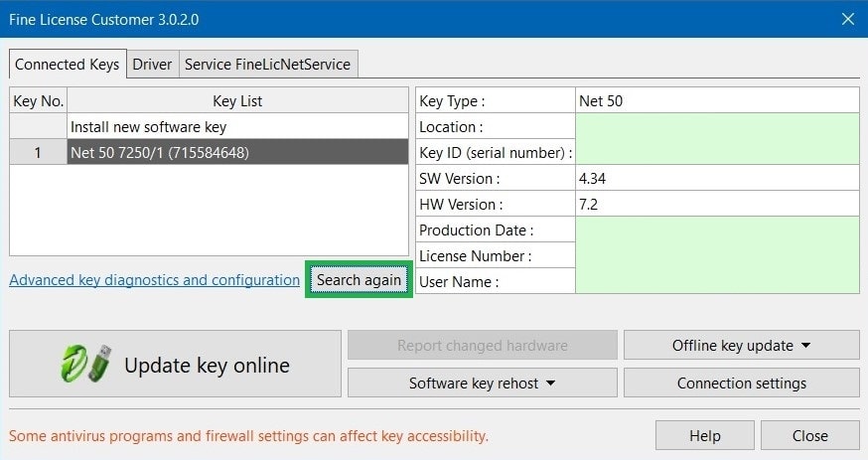
Task: Click the Key No. column header
Action: point(38,100)
